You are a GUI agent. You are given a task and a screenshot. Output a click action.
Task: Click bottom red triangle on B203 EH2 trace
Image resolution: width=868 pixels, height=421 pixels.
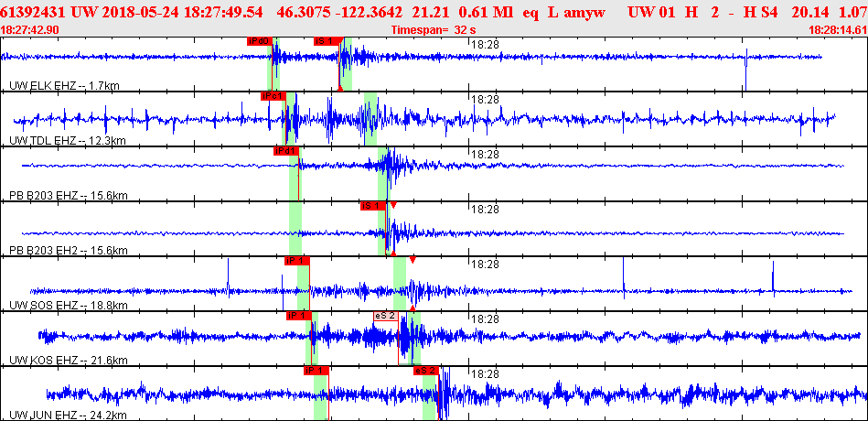(x=393, y=254)
